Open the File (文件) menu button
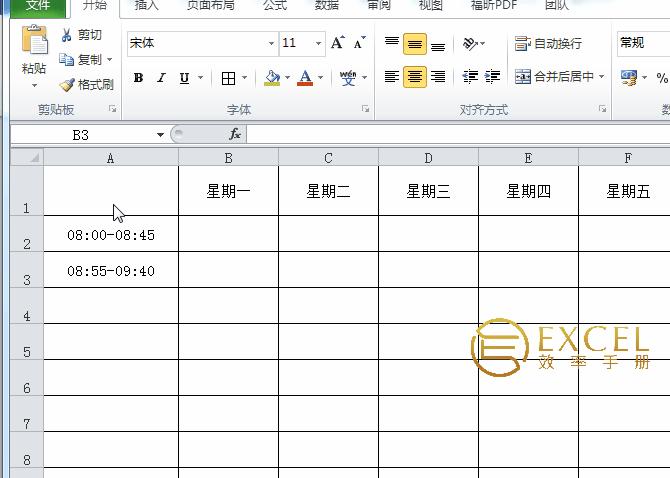 [37, 6]
